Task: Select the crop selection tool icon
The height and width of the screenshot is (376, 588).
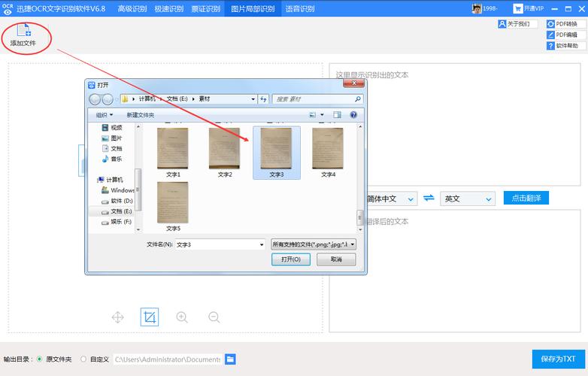Action: tap(149, 317)
